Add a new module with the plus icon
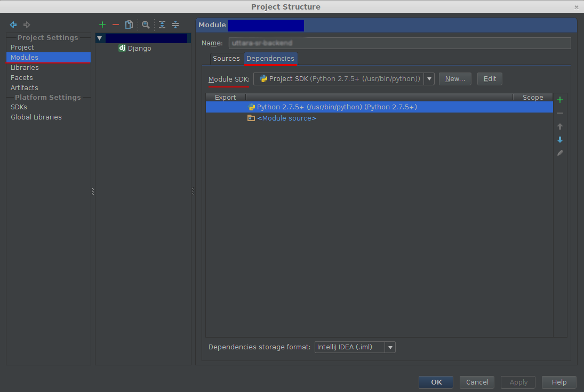 (102, 25)
